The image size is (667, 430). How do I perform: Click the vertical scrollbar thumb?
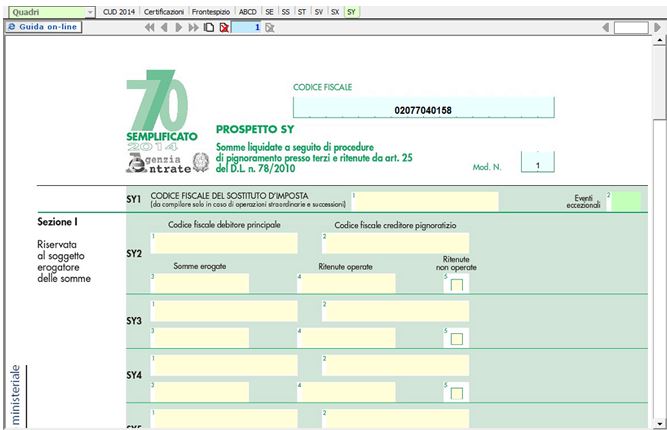click(x=659, y=83)
